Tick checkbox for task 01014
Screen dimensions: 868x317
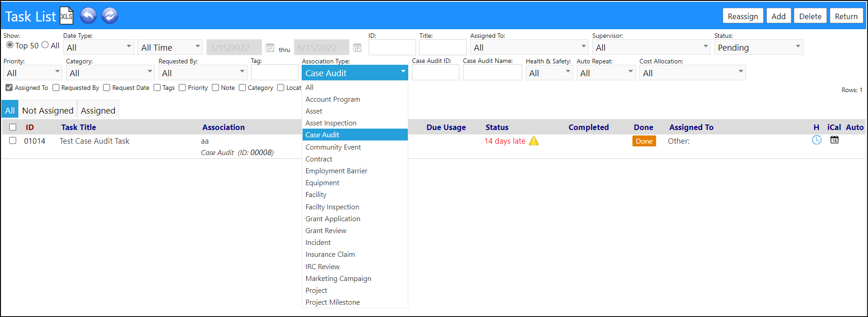tap(13, 140)
